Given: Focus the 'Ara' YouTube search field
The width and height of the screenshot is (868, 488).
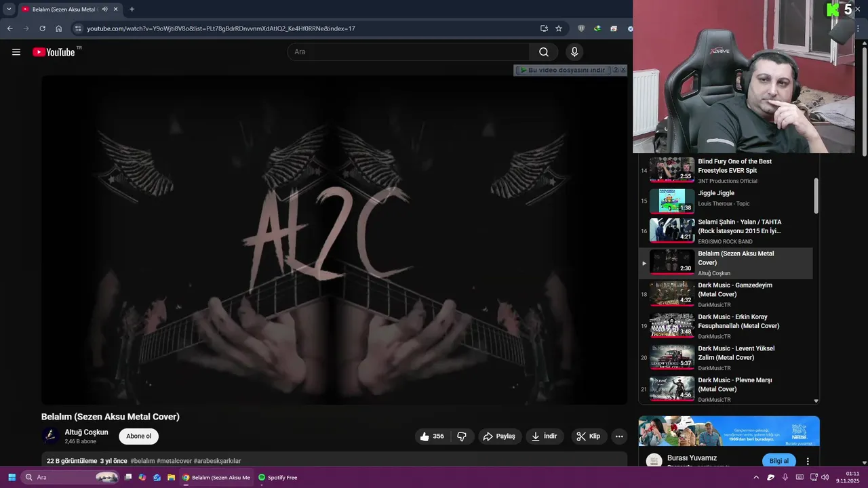Looking at the screenshot, I should point(409,52).
